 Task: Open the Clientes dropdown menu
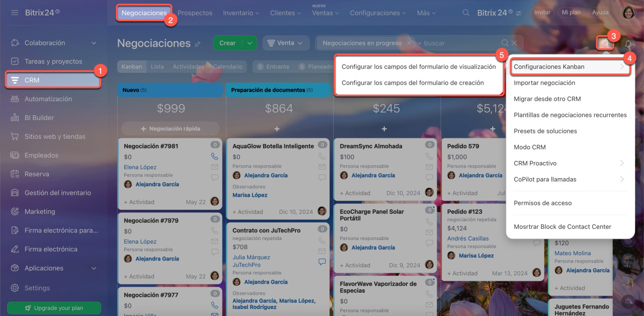point(286,13)
